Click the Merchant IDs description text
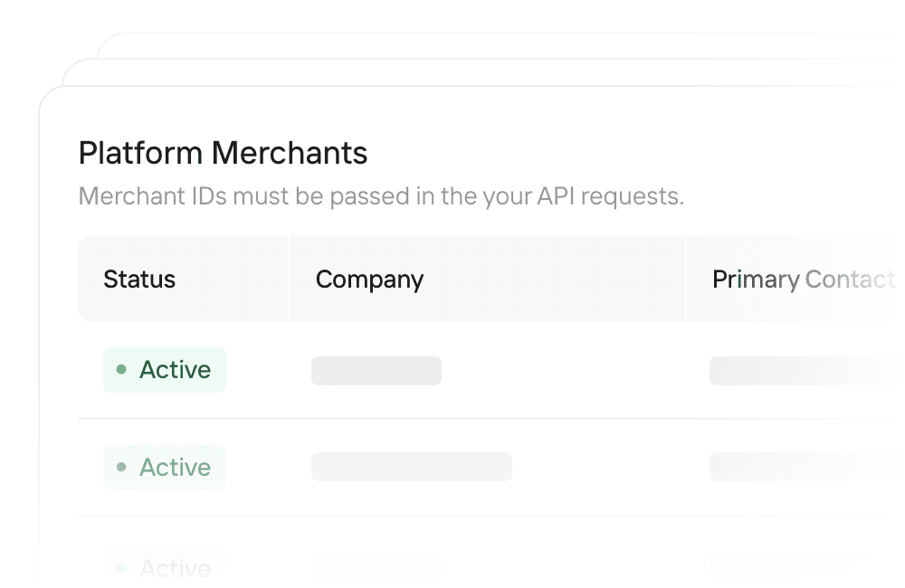This screenshot has height=588, width=905. [x=381, y=197]
